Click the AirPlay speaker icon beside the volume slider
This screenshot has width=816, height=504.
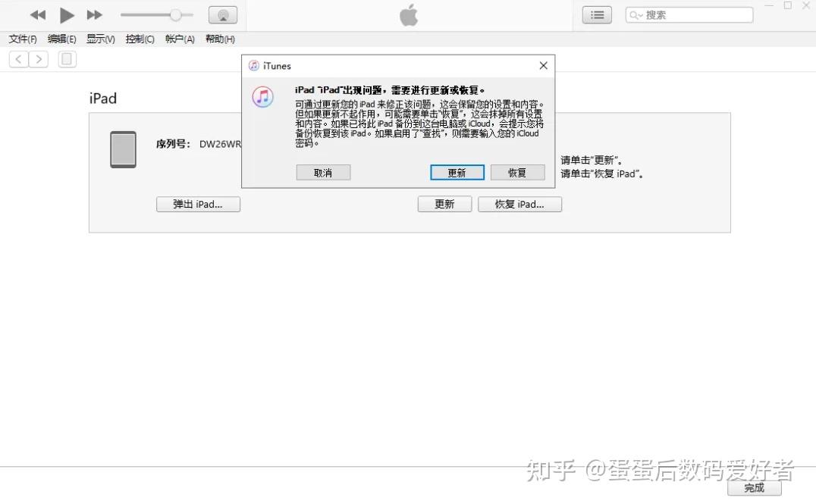point(222,14)
